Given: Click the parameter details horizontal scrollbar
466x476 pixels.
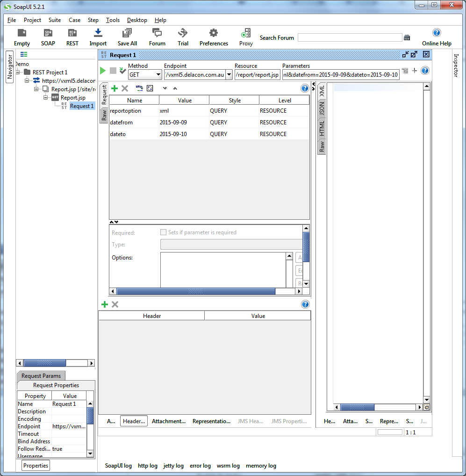Looking at the screenshot, I should [x=196, y=291].
